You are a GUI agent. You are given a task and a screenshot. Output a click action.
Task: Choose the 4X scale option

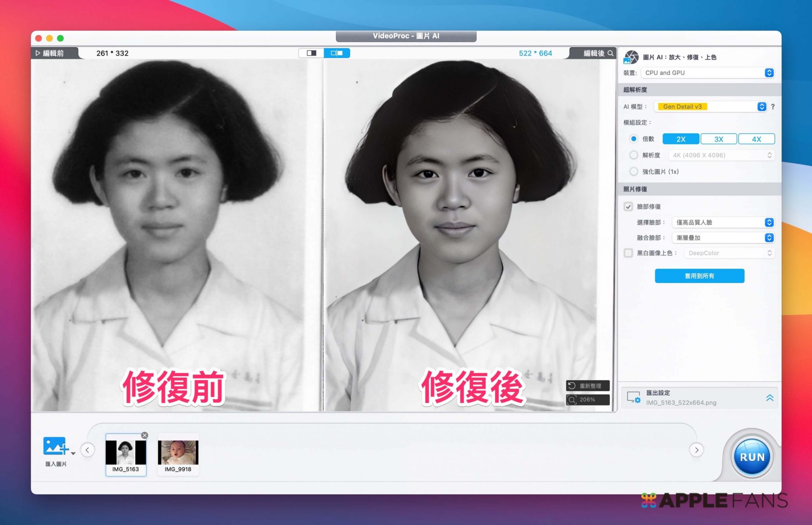click(x=756, y=139)
